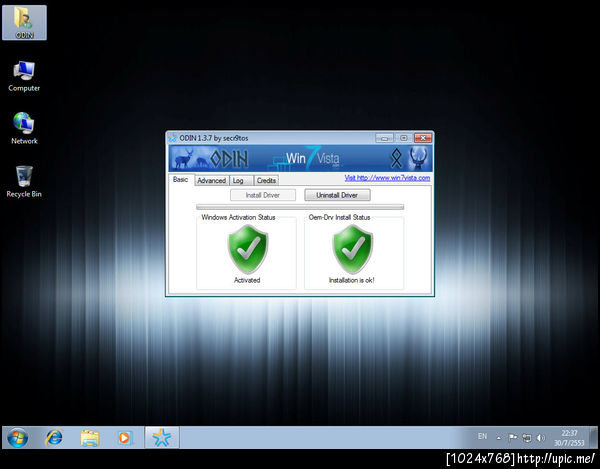Click Show desktop strip at taskbar end
The width and height of the screenshot is (600, 469).
(593, 437)
